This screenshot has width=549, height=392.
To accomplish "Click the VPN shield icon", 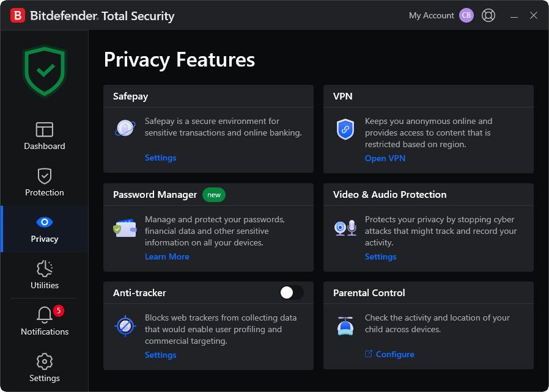I will point(345,129).
